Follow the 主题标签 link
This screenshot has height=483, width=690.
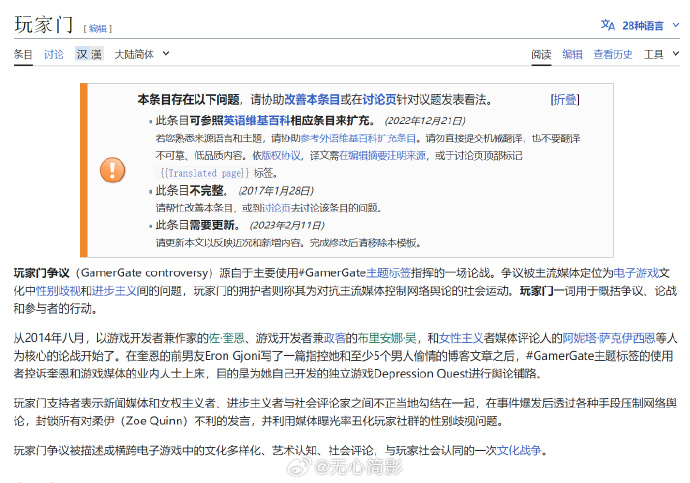click(x=389, y=273)
